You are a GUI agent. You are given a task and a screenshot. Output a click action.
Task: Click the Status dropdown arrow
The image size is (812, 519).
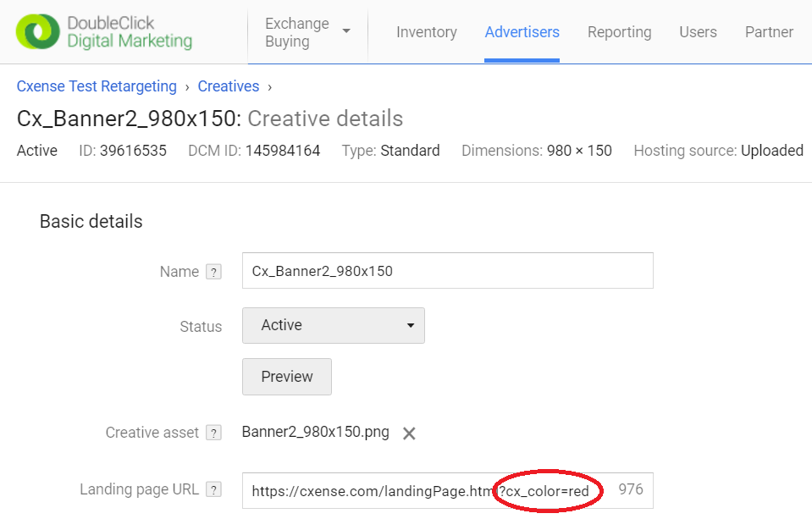coord(411,326)
